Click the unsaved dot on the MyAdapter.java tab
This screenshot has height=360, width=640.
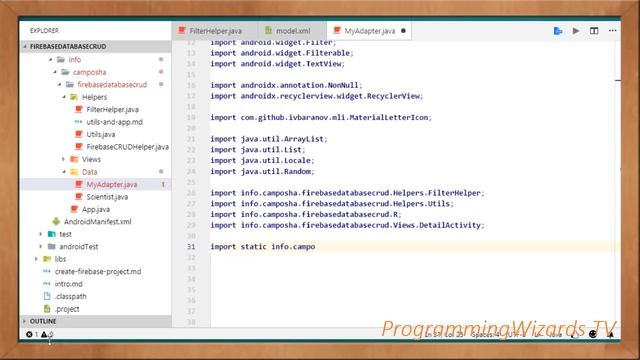pos(403,31)
